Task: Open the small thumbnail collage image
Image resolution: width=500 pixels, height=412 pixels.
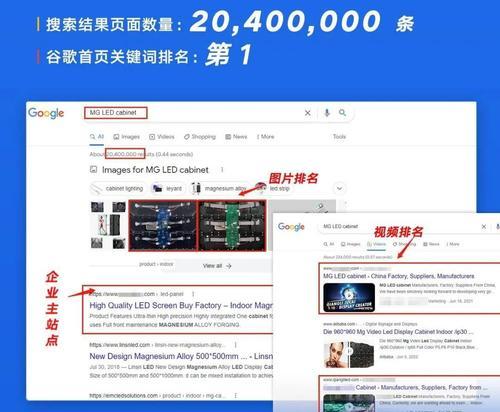Action: (108, 225)
